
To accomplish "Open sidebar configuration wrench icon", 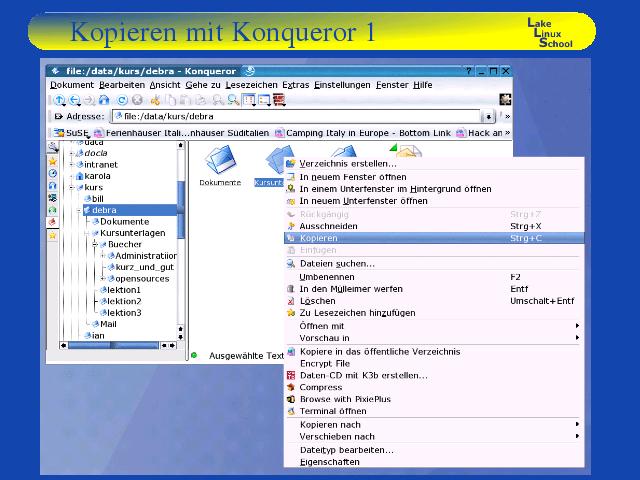I will tap(53, 147).
